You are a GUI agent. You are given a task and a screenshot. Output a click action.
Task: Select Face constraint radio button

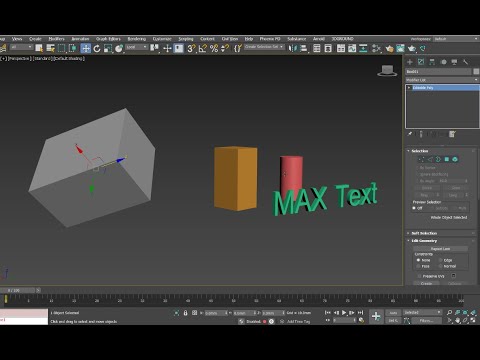419,266
